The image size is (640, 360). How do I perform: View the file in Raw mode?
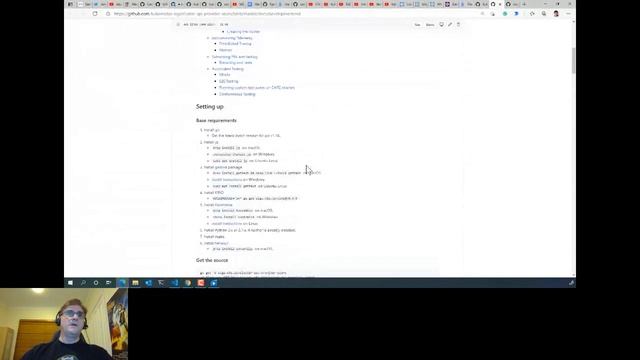(417, 25)
